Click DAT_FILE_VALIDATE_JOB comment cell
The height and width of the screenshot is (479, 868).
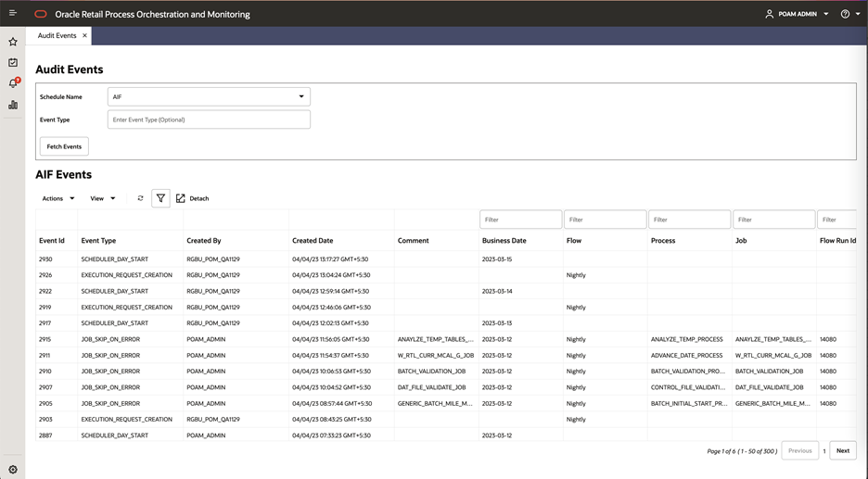tap(431, 387)
